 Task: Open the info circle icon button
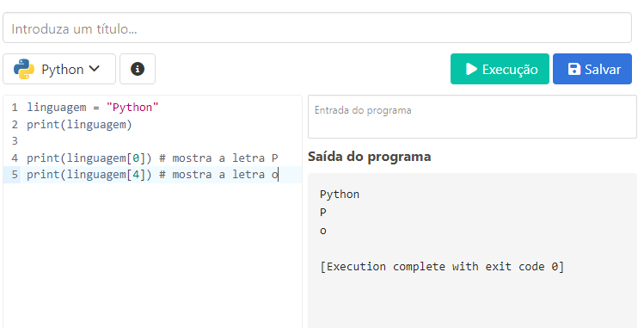point(138,69)
